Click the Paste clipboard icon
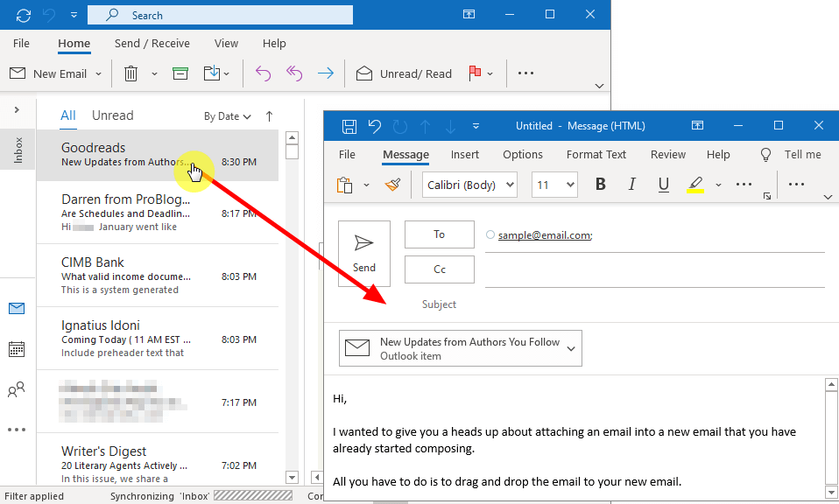Image resolution: width=839 pixels, height=504 pixels. click(344, 185)
